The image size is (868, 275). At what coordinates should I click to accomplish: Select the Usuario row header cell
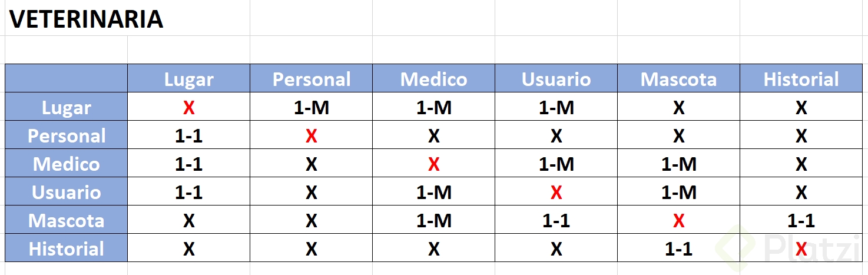point(67,192)
